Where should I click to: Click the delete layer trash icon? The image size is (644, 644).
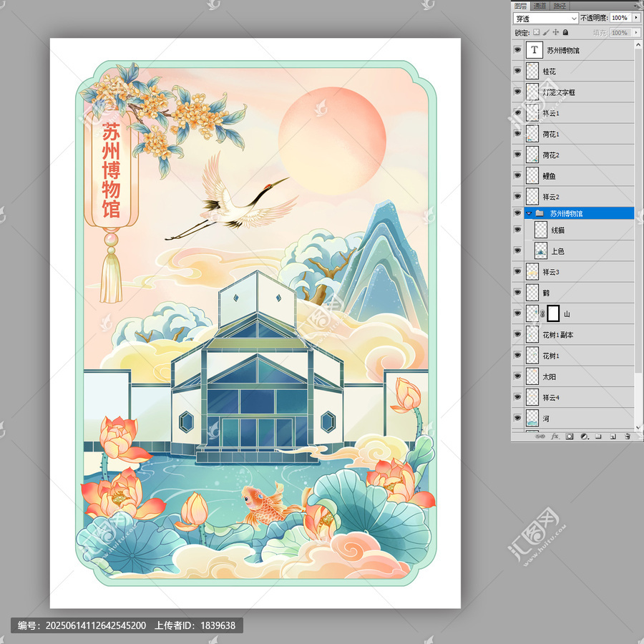pos(627,436)
